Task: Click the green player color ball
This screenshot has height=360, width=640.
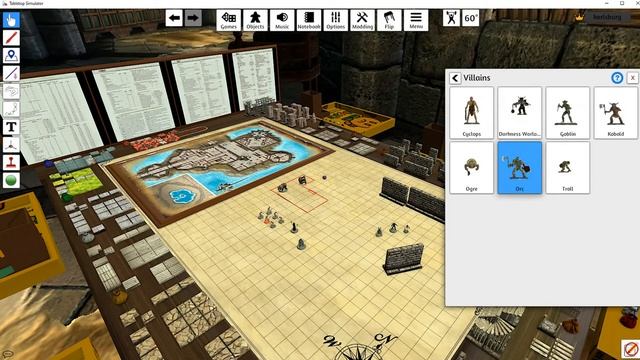Action: coord(11,180)
